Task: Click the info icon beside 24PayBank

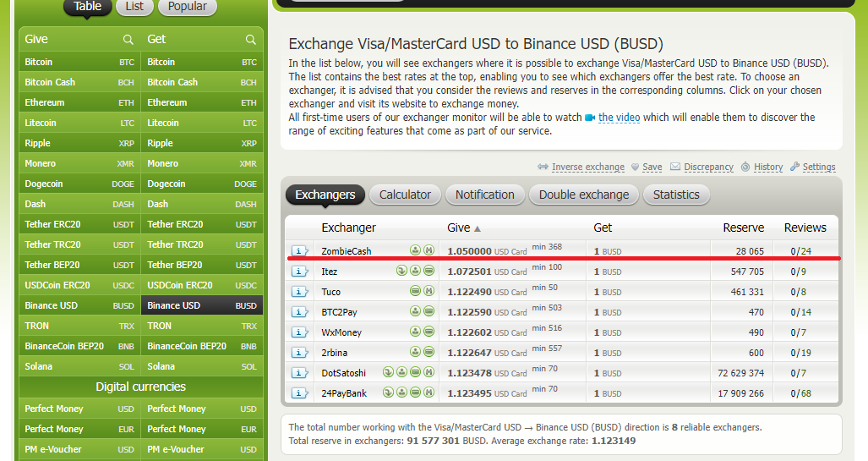Action: (x=300, y=393)
